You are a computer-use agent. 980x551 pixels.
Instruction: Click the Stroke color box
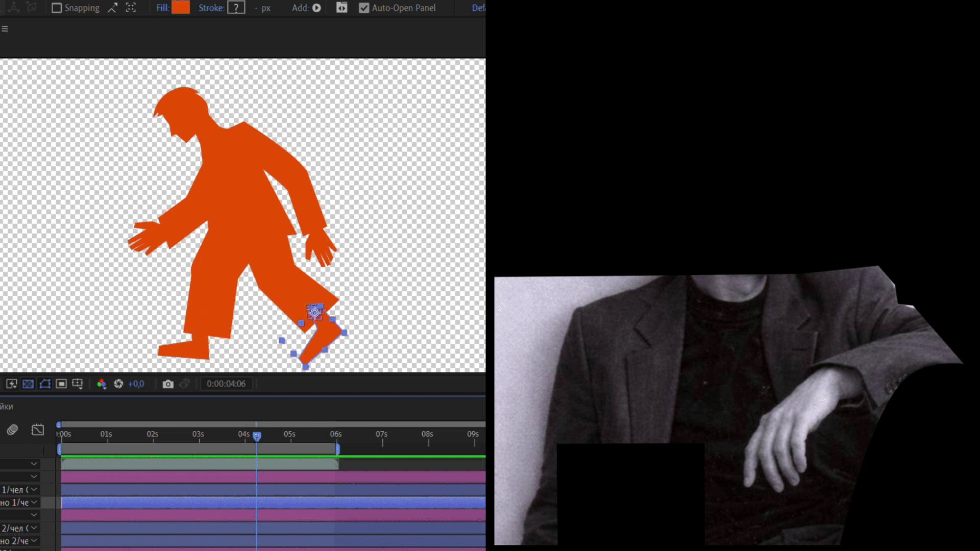[x=236, y=8]
